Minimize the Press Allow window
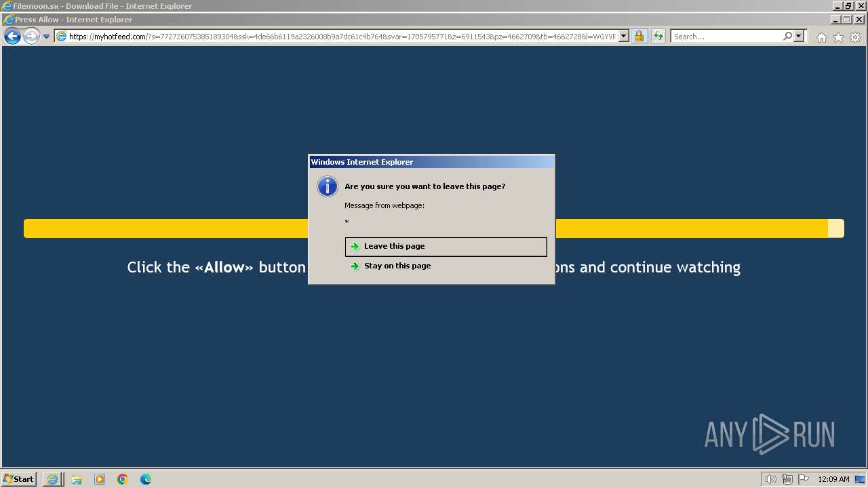The width and height of the screenshot is (868, 488). (835, 20)
